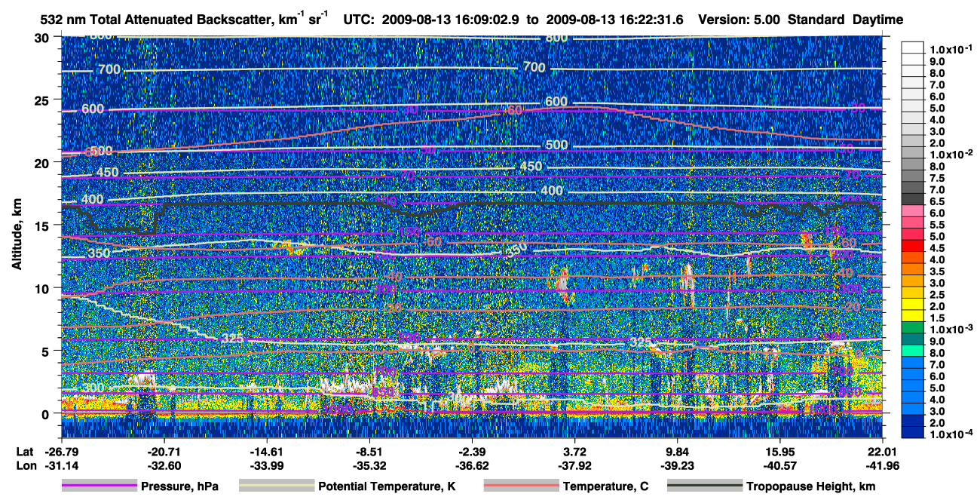
Task: Click the 'UTC:' label in the header
Action: tap(358, 20)
